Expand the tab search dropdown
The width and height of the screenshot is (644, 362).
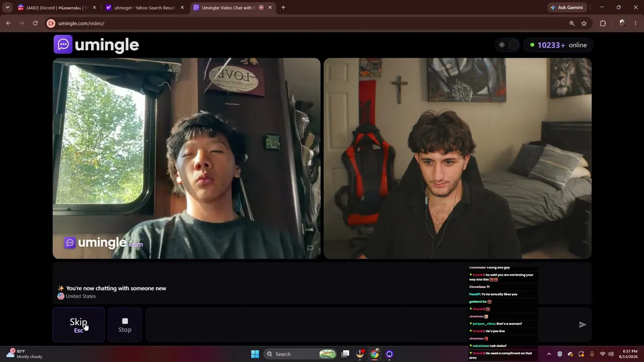point(8,8)
